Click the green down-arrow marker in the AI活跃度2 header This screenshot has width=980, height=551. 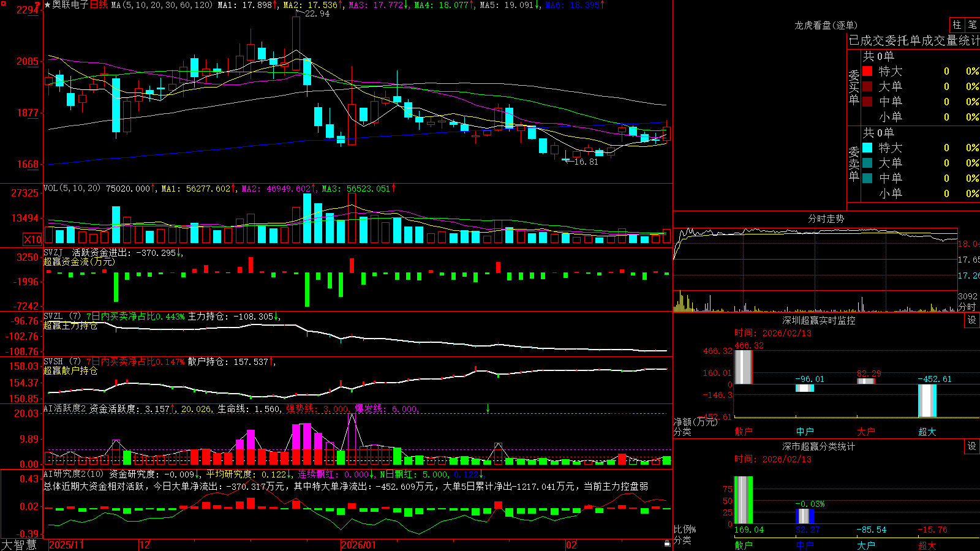click(x=488, y=408)
